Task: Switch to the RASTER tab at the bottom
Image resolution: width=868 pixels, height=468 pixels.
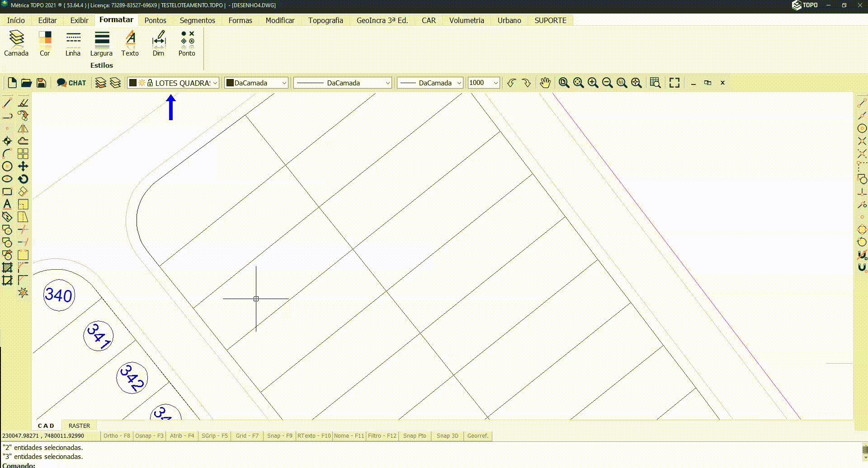Action: point(79,425)
